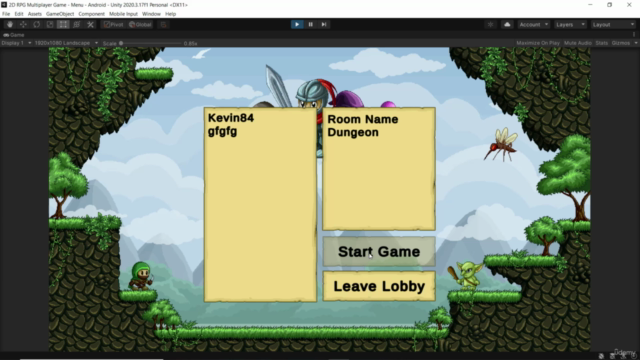The height and width of the screenshot is (360, 640).
Task: Open the Layers dropdown
Action: click(570, 24)
